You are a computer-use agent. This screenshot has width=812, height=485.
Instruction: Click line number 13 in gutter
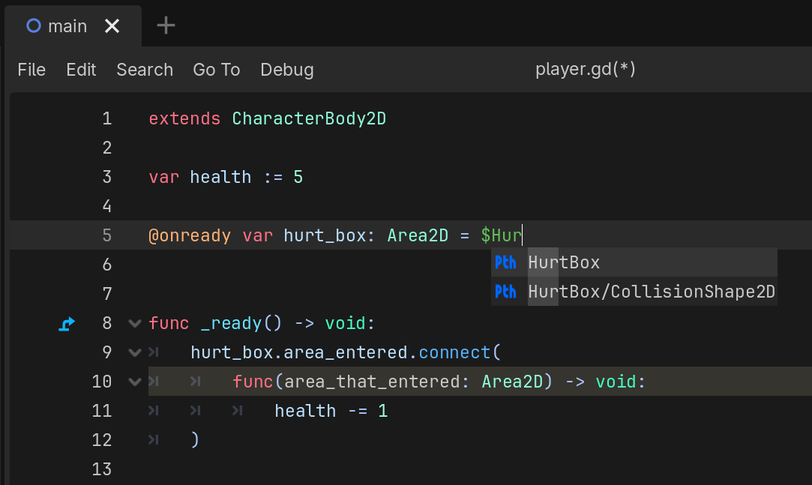(x=102, y=469)
